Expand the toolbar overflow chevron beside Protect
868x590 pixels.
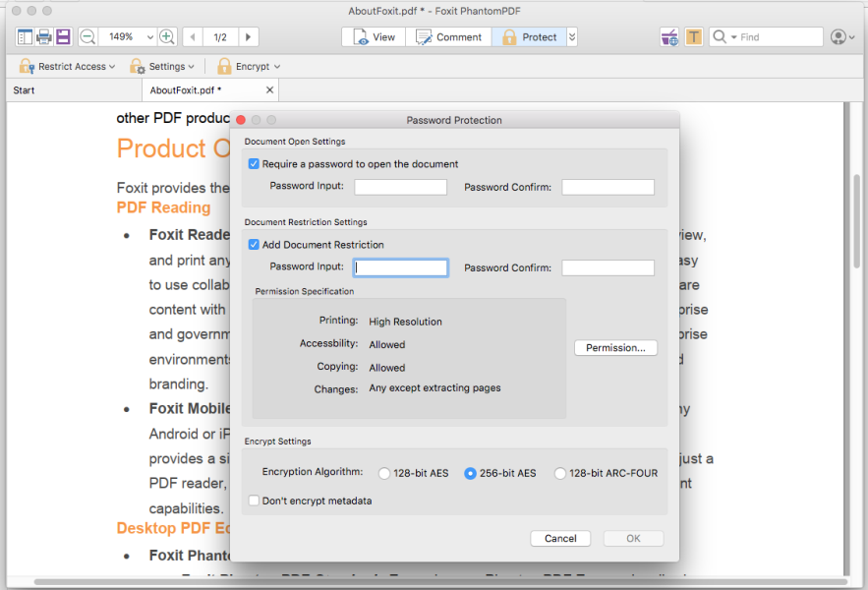(572, 37)
